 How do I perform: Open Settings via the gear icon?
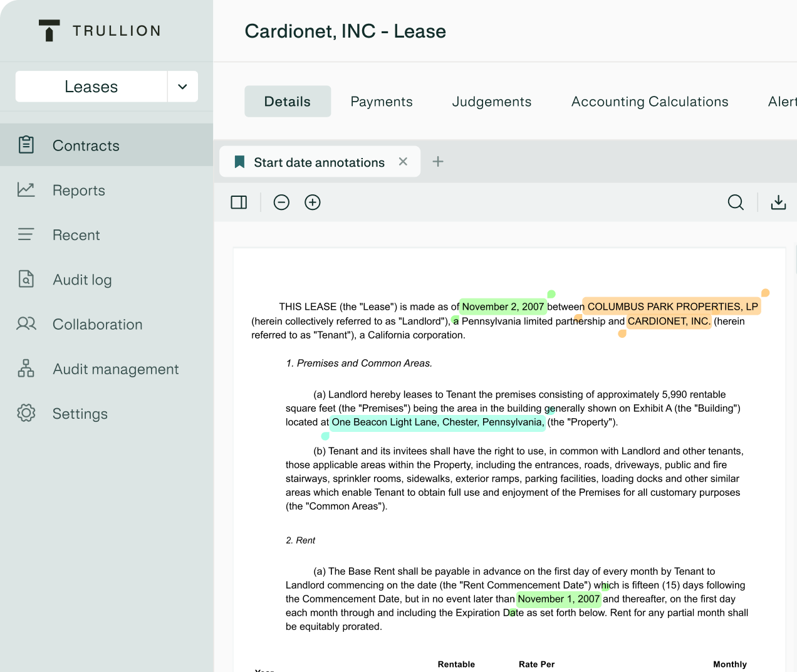[26, 413]
